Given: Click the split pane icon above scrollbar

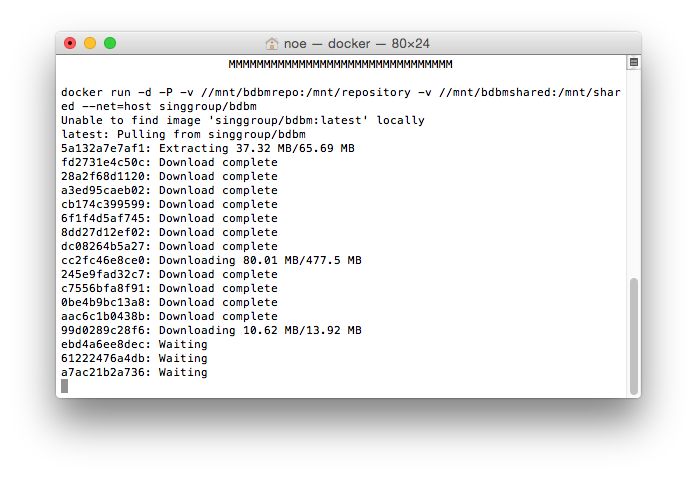Looking at the screenshot, I should point(634,62).
